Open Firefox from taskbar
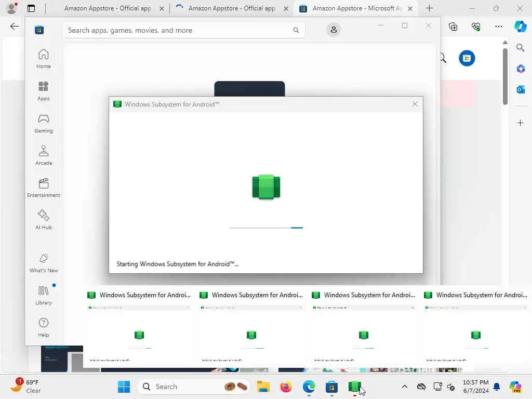532x399 pixels. point(286,387)
